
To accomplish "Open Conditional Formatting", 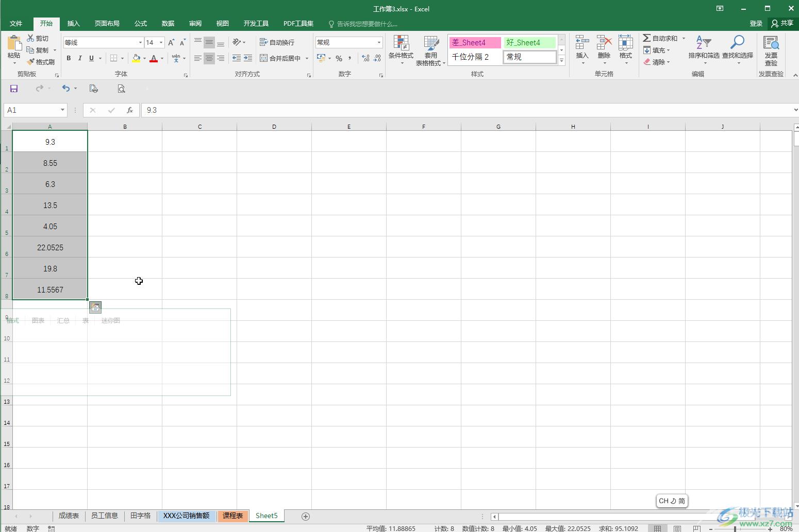I will pos(401,50).
